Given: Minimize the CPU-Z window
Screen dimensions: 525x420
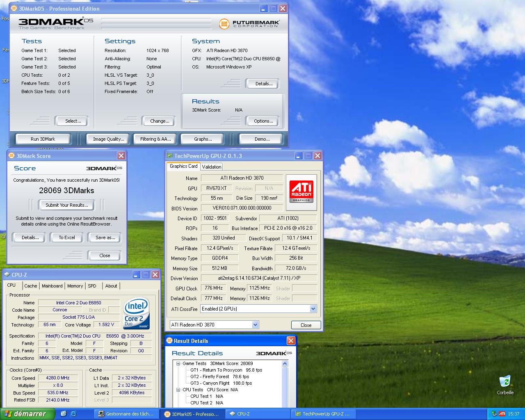Looking at the screenshot, I should click(136, 275).
